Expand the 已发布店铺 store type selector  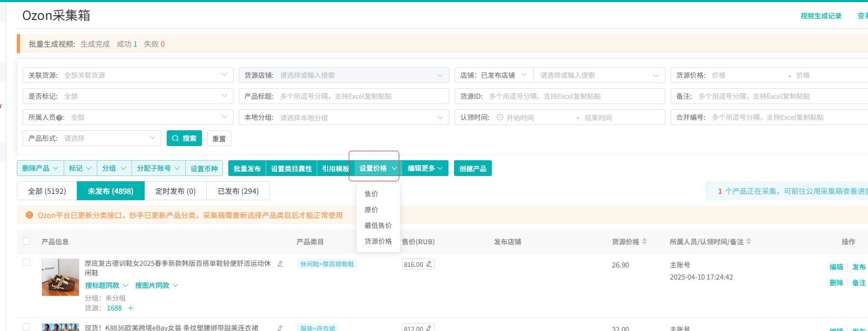coord(494,75)
